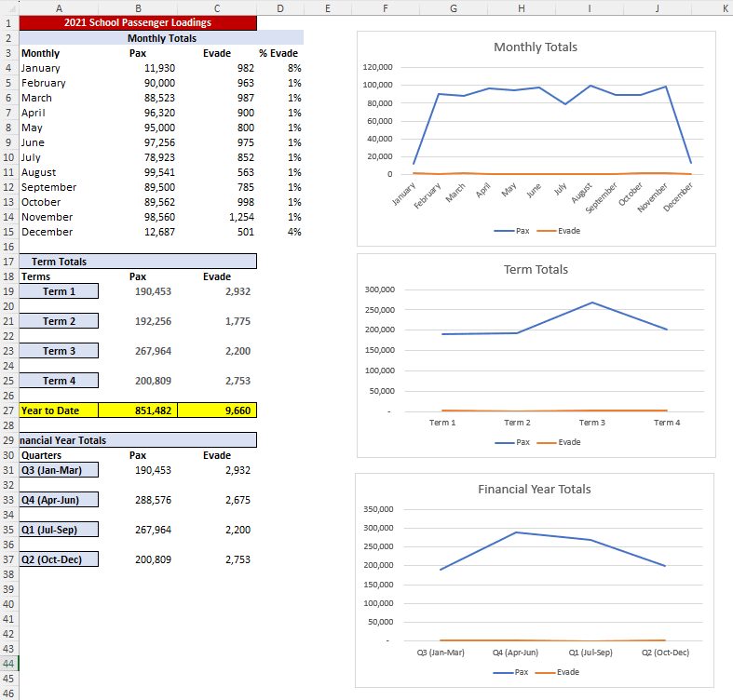The height and width of the screenshot is (700, 733).
Task: Click the select-all corner of the sheet
Action: click(x=9, y=8)
